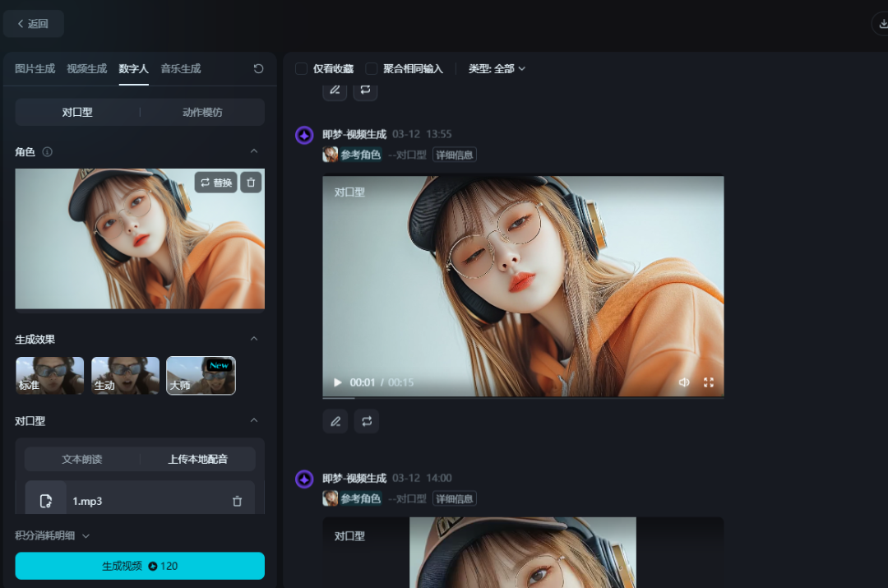Click the regenerate icon above the 13:55 entry
This screenshot has height=588, width=888.
pos(365,90)
